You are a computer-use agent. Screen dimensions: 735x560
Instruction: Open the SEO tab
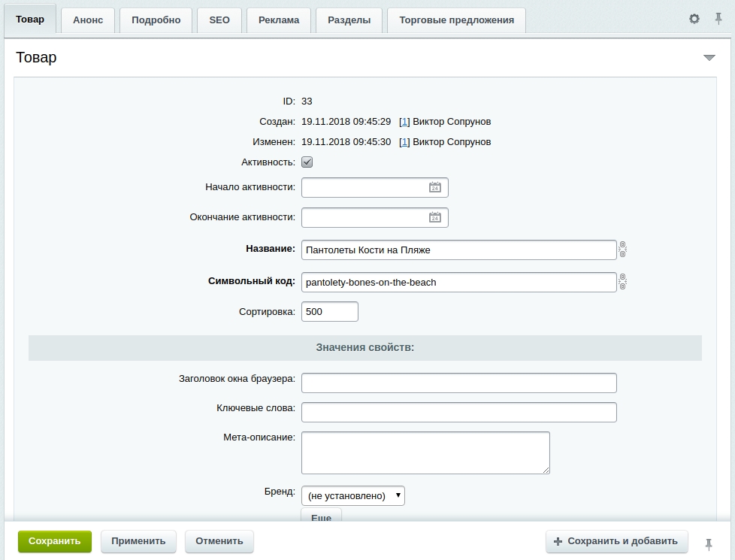[219, 20]
